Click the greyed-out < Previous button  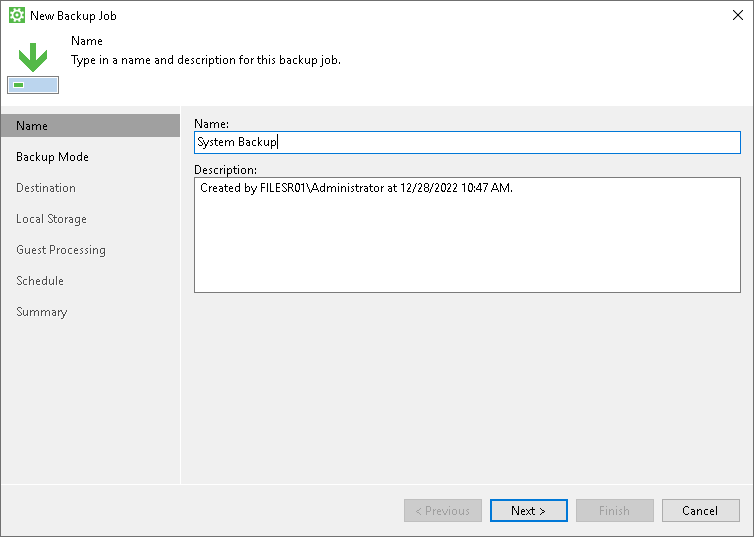pos(443,511)
